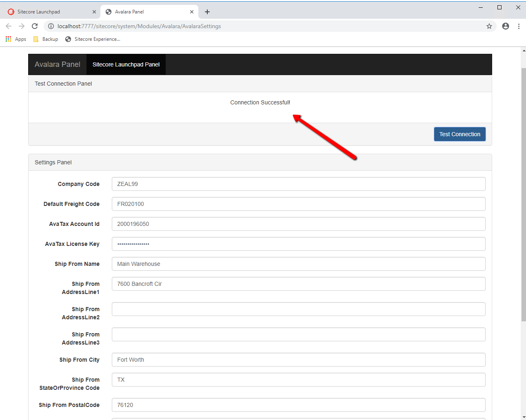Click the Ship From Name label

tap(77, 264)
